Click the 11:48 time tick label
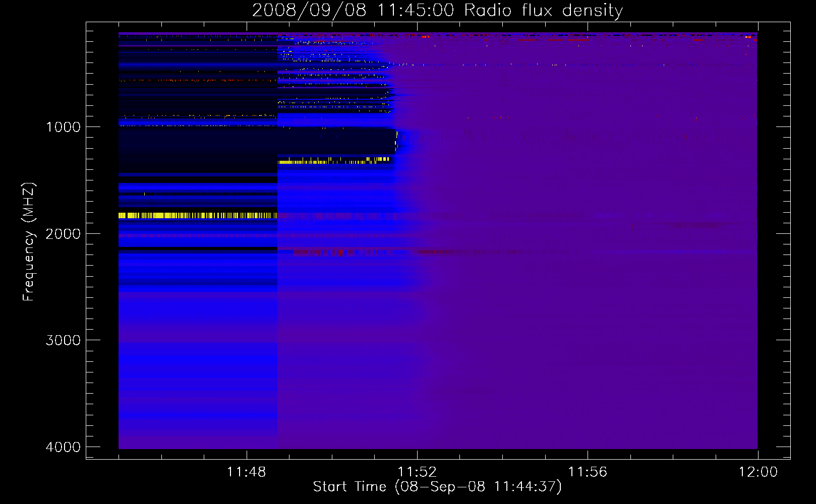The height and width of the screenshot is (504, 816). tap(246, 472)
